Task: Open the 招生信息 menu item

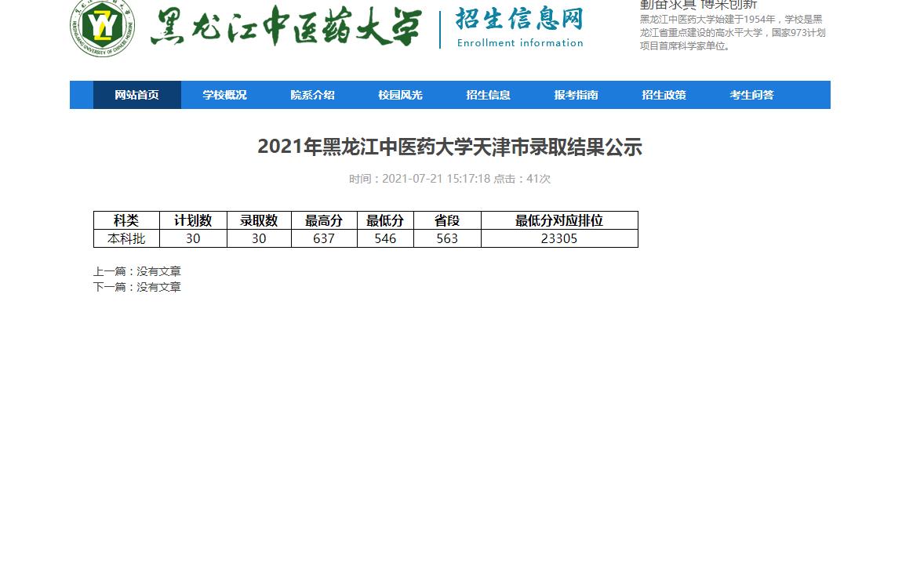Action: coord(489,95)
